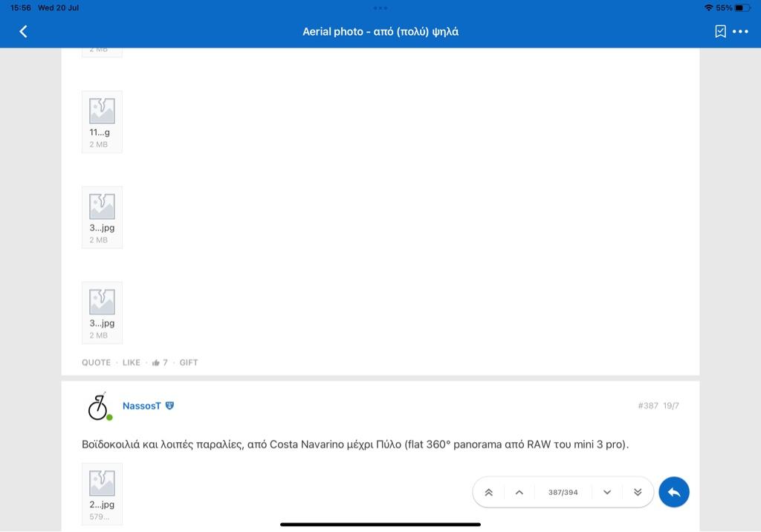
Task: Tap the iPad multitasking dots at top
Action: coord(380,7)
